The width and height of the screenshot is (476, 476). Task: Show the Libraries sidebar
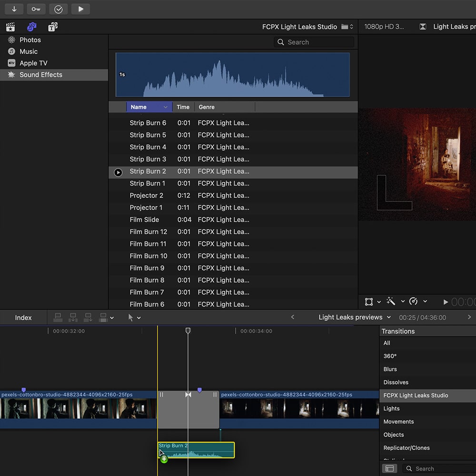(x=10, y=27)
